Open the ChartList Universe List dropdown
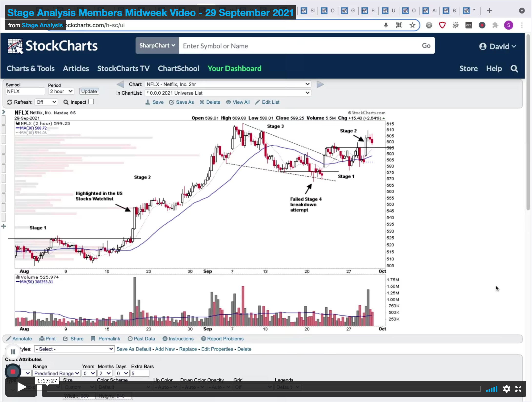Screen dimensions: 532x402 228,93
